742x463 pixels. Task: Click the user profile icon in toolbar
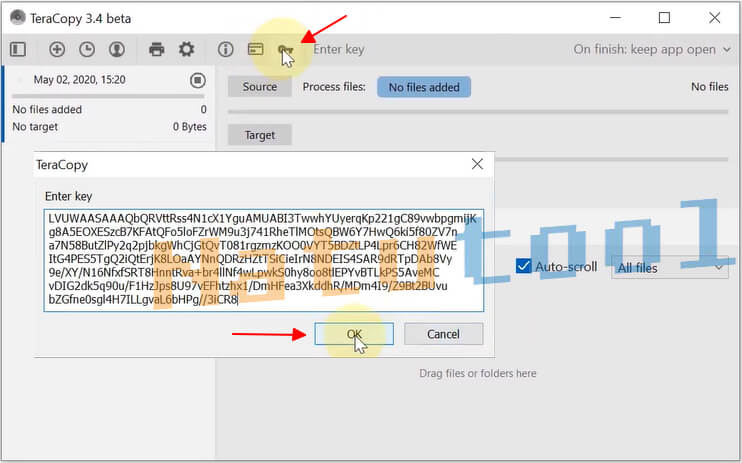point(116,49)
